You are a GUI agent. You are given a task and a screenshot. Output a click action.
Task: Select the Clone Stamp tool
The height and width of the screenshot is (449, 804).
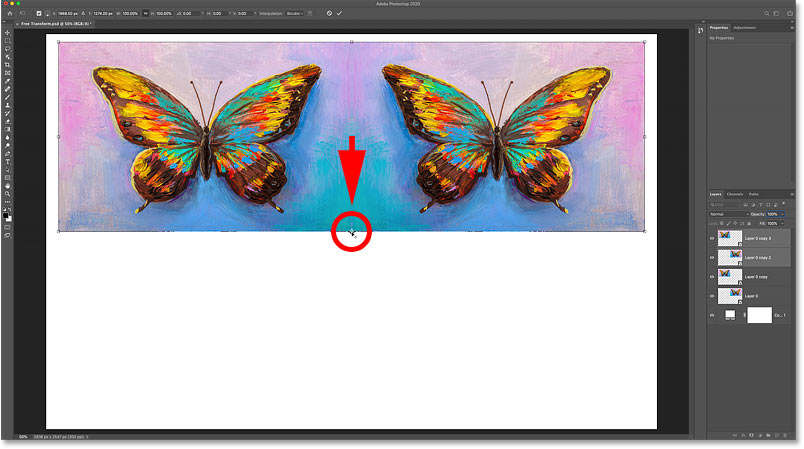[8, 105]
